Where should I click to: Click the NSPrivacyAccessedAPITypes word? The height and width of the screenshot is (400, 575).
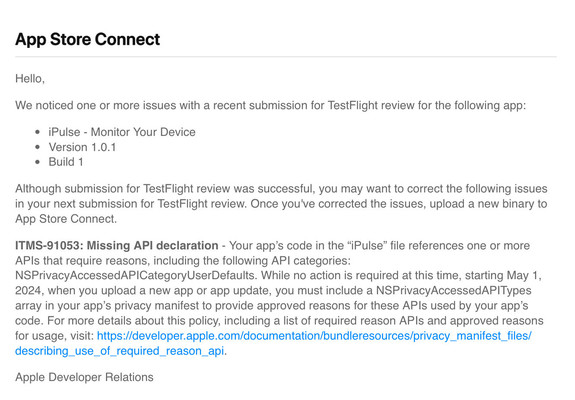(454, 290)
